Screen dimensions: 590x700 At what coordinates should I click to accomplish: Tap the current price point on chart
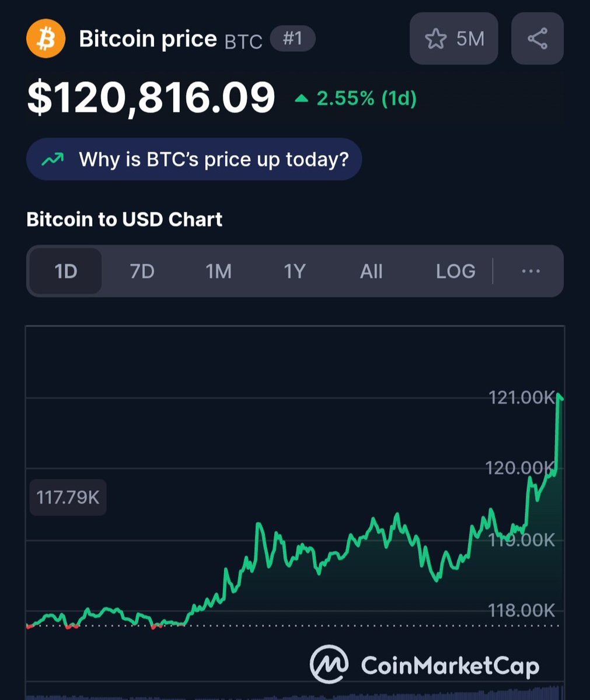(560, 397)
